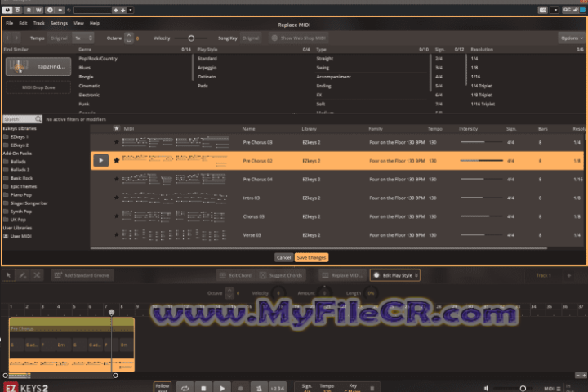The image size is (588, 392).
Task: Click Add Standard Groove button
Action: 82,275
